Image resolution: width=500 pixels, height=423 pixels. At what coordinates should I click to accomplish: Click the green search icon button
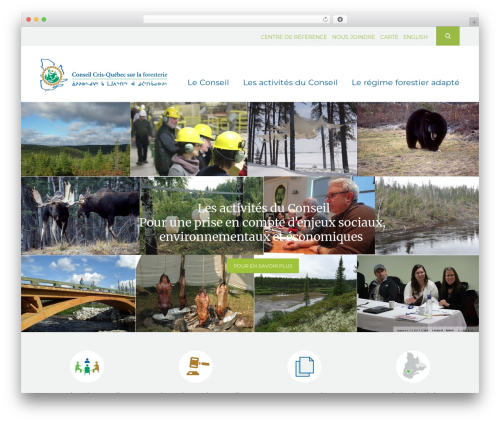click(x=448, y=36)
